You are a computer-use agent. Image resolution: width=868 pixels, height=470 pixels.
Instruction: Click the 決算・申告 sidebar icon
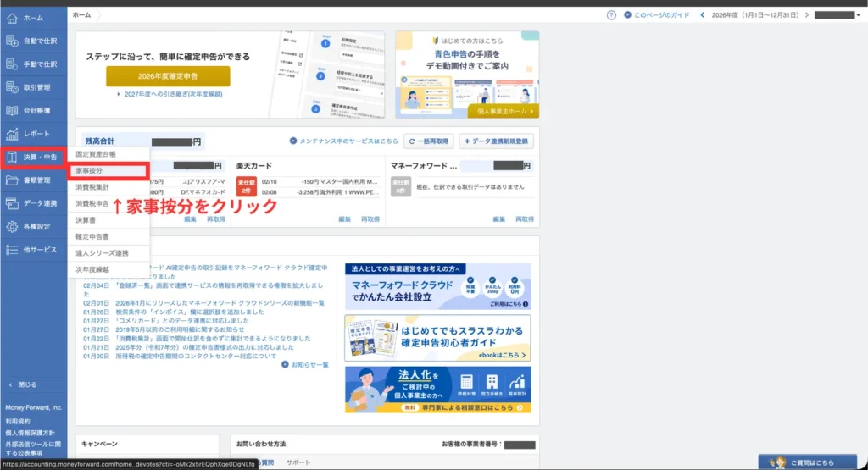click(x=12, y=157)
